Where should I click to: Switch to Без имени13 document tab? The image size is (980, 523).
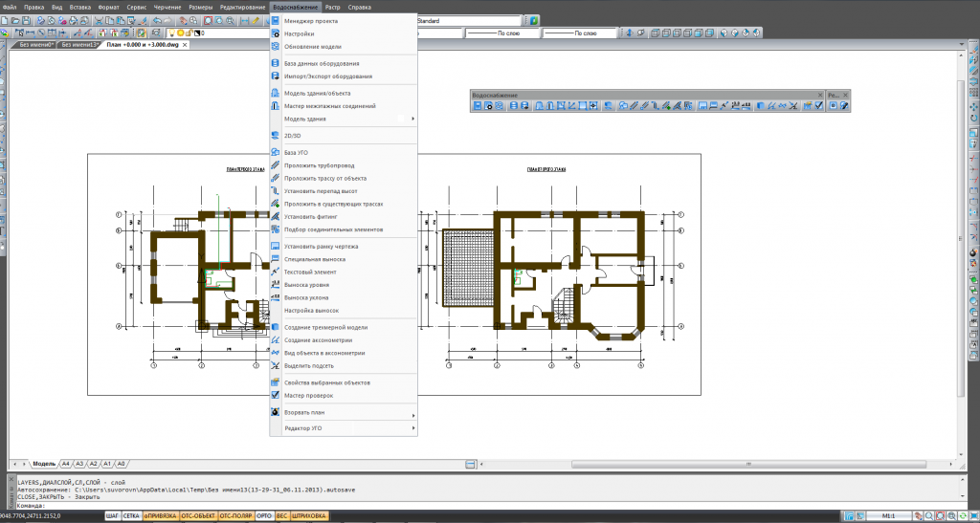[x=79, y=44]
